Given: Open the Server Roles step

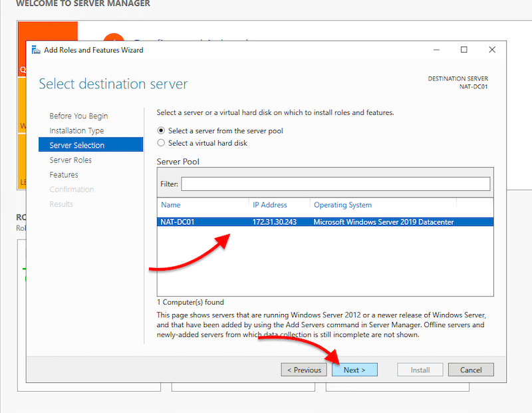Looking at the screenshot, I should click(70, 160).
